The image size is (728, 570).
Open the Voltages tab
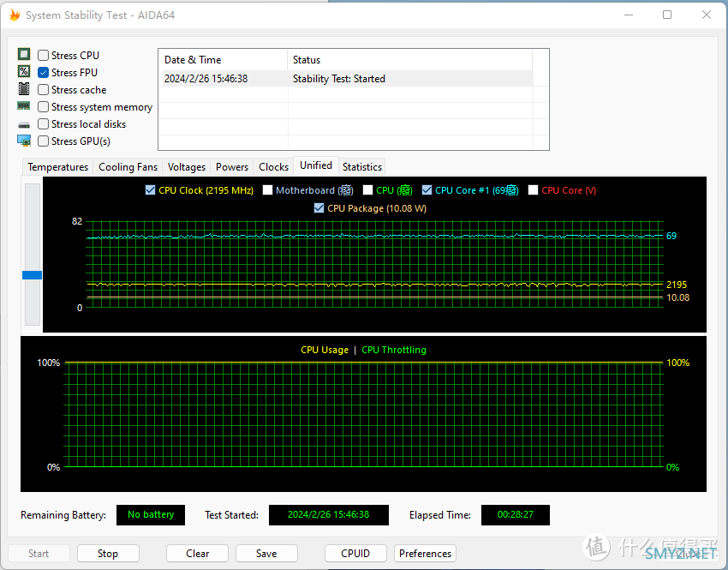[x=186, y=167]
